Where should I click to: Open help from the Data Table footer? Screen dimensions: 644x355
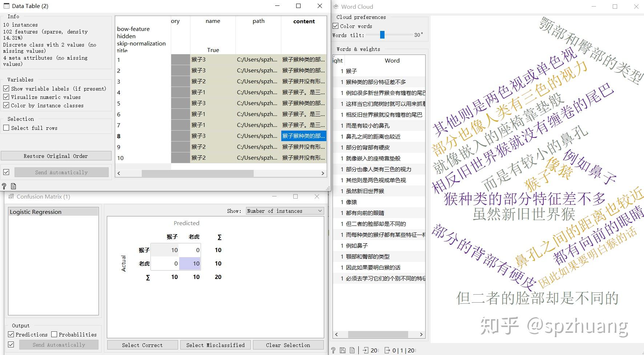(x=4, y=186)
